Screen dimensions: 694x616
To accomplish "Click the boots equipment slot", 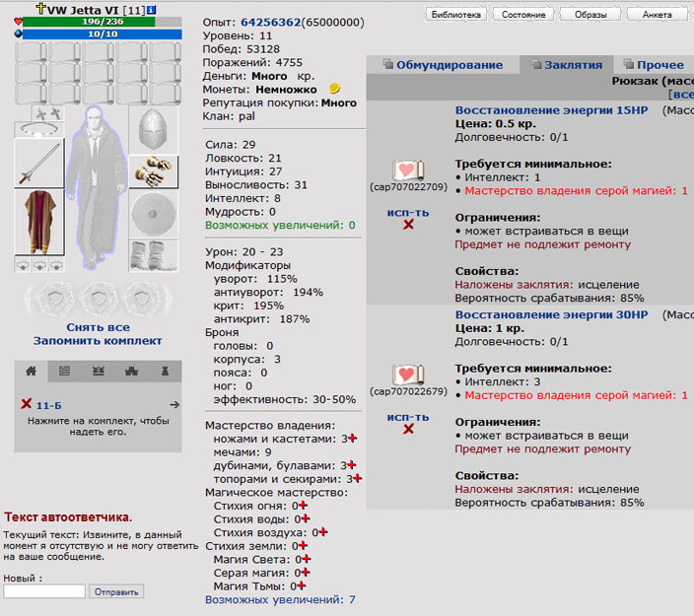I will 153,253.
